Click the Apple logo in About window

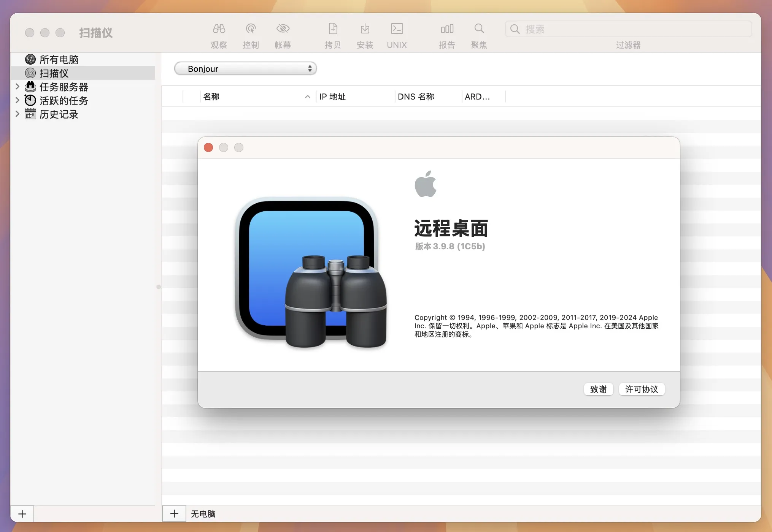[x=426, y=184]
